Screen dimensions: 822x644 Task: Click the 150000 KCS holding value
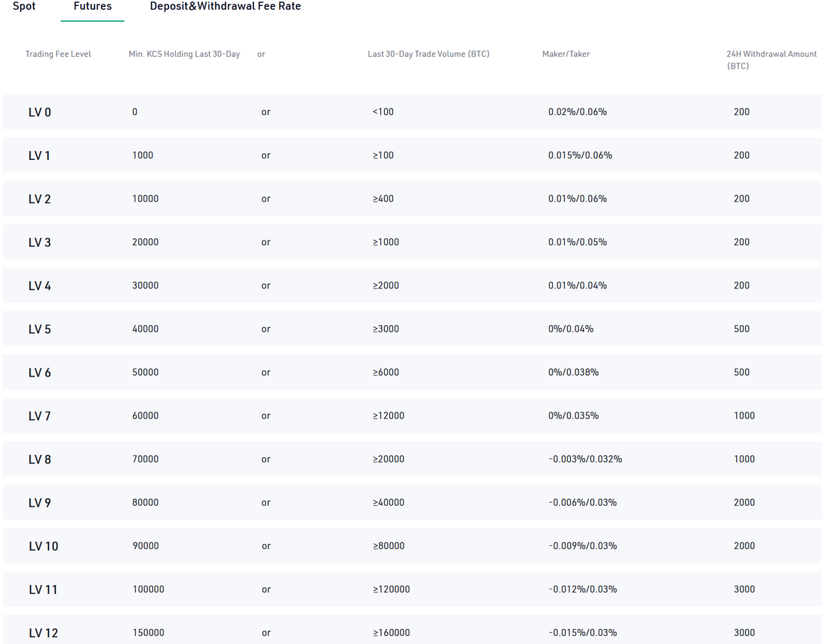tap(149, 633)
